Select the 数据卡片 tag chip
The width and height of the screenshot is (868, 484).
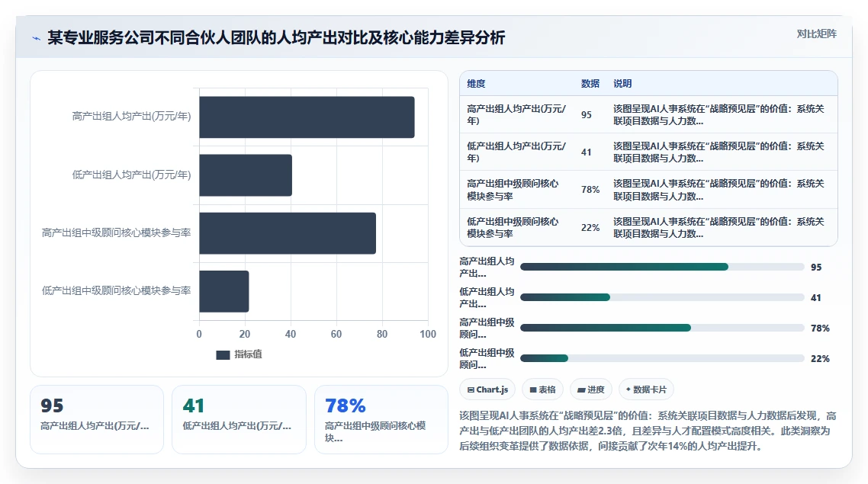646,389
